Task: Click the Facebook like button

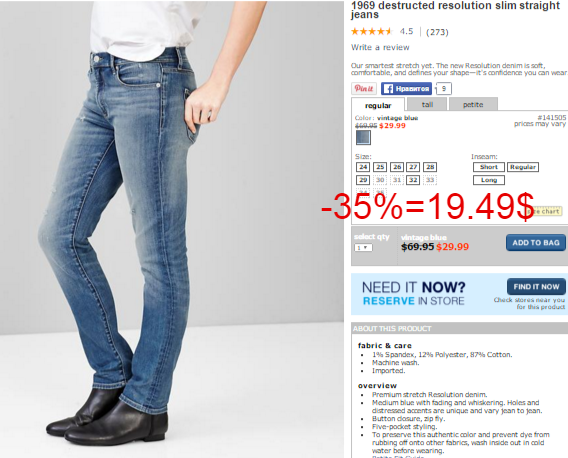Action: point(406,88)
